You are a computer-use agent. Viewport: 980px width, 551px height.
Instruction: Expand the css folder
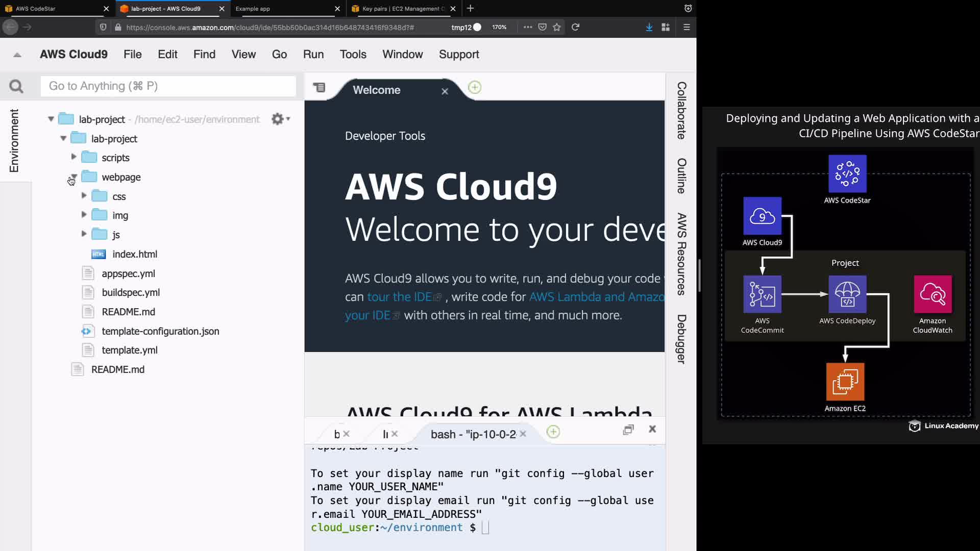(84, 196)
